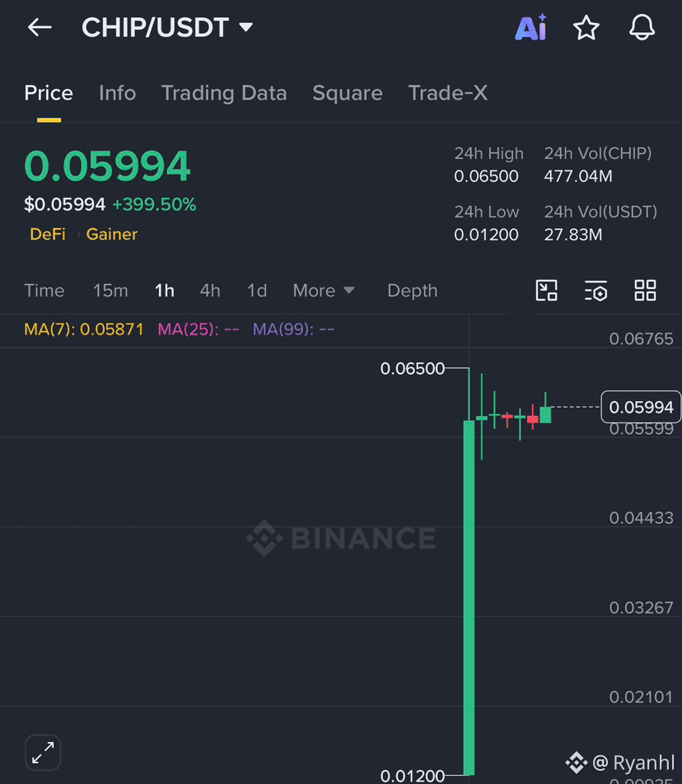Open the AI assistant icon

click(531, 27)
